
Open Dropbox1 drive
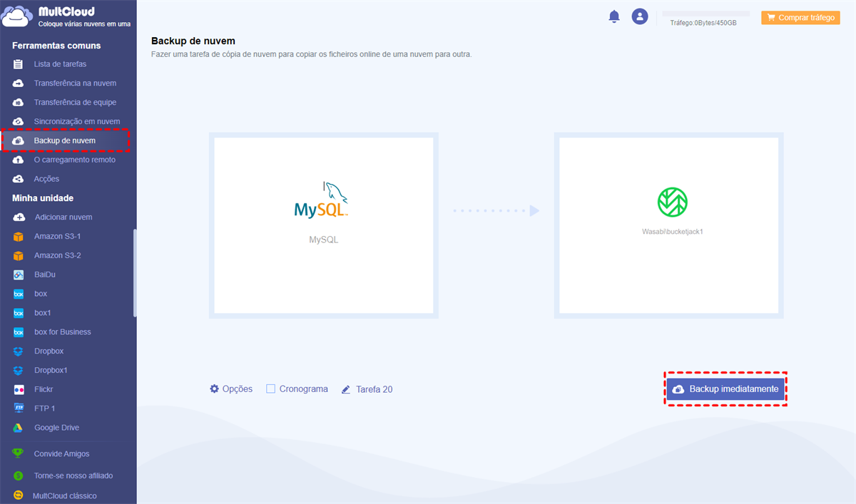(51, 371)
